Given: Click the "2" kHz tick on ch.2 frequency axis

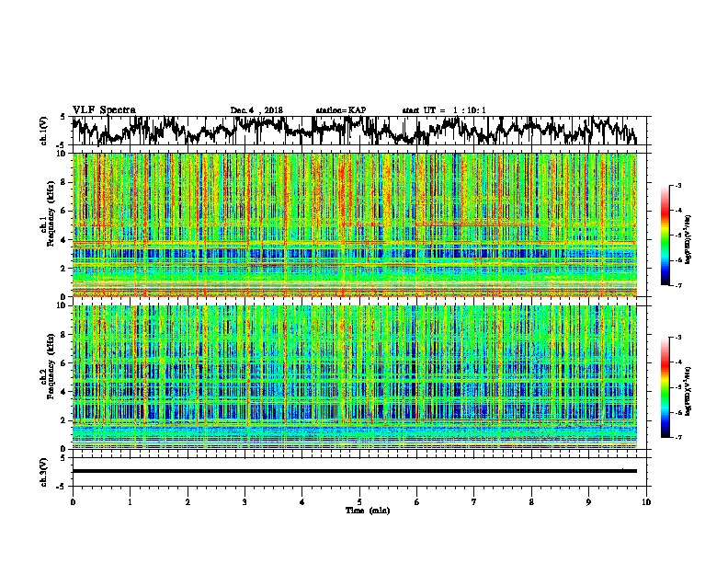Looking at the screenshot, I should tap(63, 420).
